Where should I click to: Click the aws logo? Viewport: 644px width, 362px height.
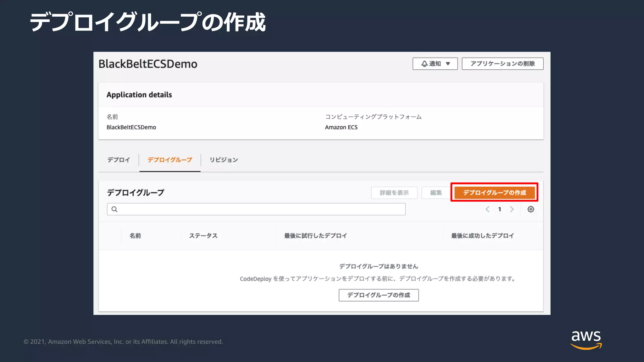point(586,340)
